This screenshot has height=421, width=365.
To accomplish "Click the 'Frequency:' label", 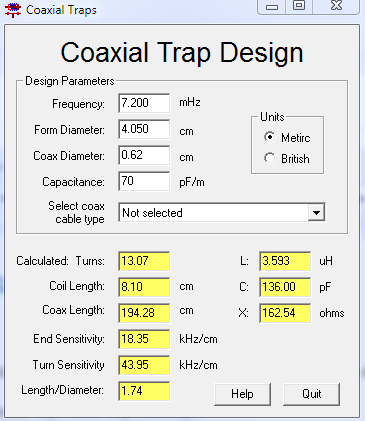I will 78,104.
